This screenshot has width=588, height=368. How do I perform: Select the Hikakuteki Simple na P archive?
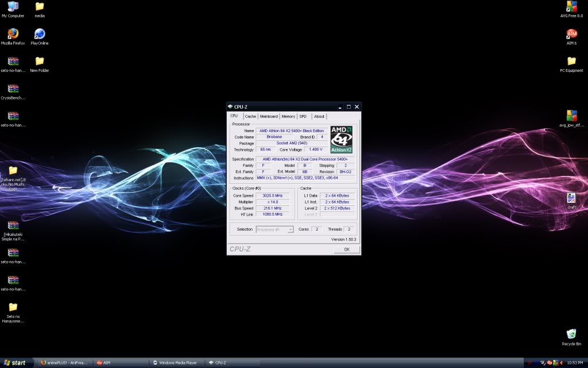point(13,231)
